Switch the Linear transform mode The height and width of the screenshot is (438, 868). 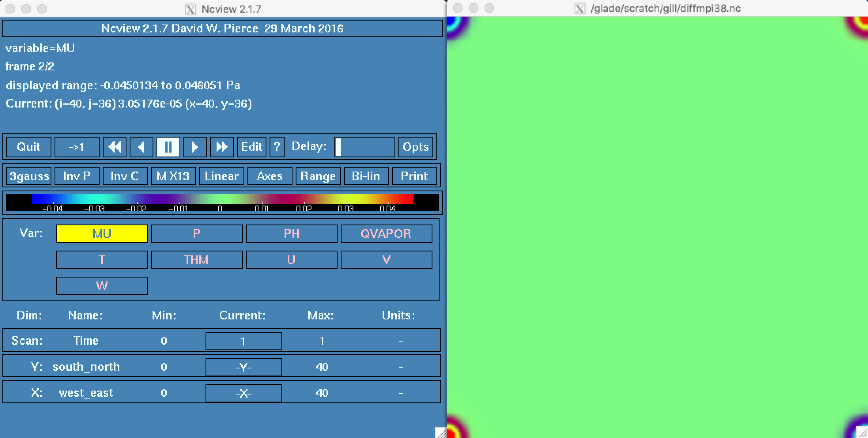pos(221,176)
